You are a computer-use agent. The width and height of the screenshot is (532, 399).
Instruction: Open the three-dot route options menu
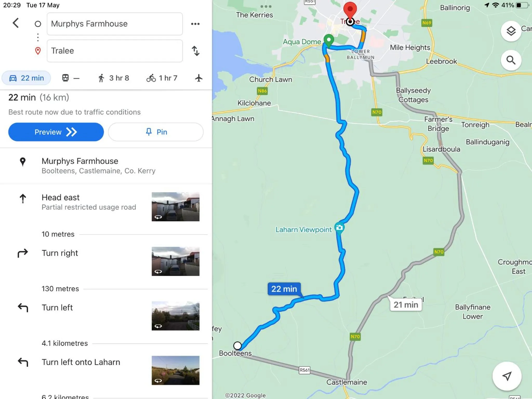click(x=195, y=24)
